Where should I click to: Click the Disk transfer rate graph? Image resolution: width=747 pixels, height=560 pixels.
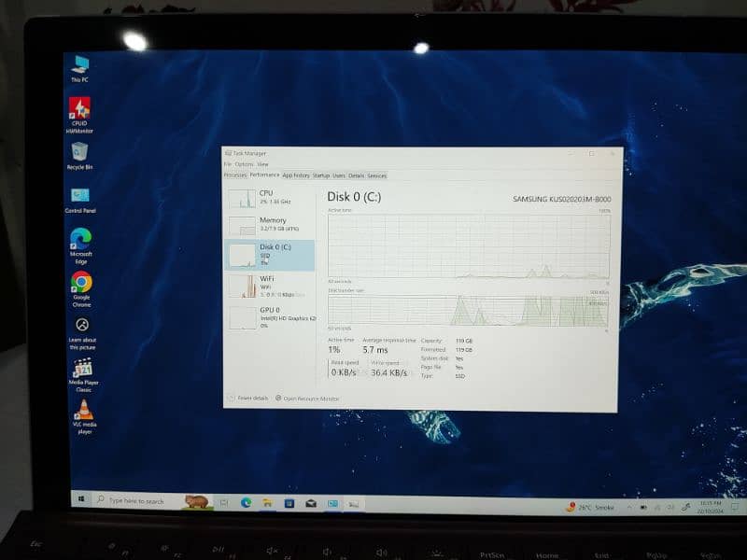point(468,311)
